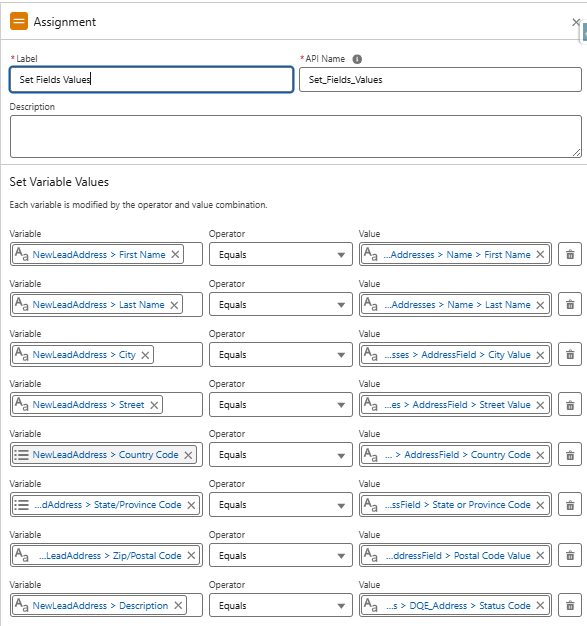Click the API Name info icon
Viewport: 587px width, 626px height.
tap(357, 59)
